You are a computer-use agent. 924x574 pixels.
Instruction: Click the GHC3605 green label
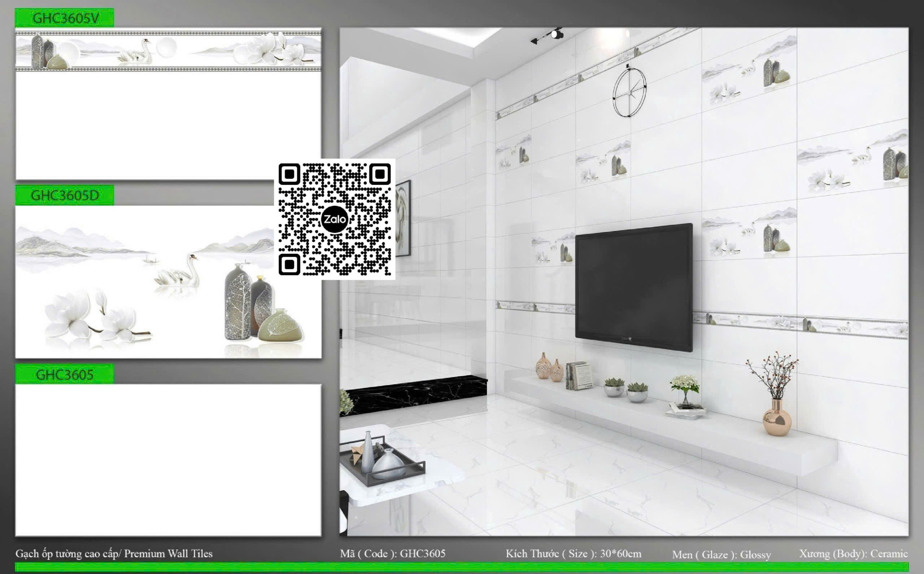[64, 374]
